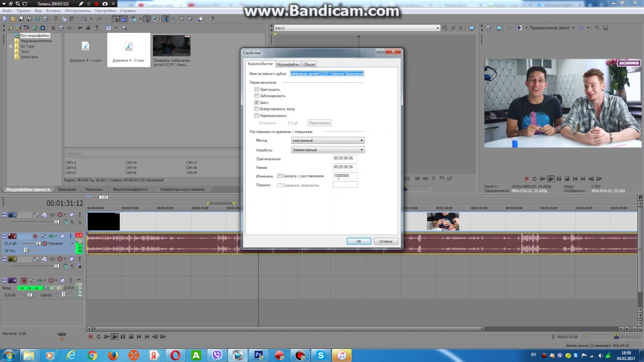Screen dimensions: 644x362
Task: Open Photoshop from the Windows taskbar
Action: 259,355
